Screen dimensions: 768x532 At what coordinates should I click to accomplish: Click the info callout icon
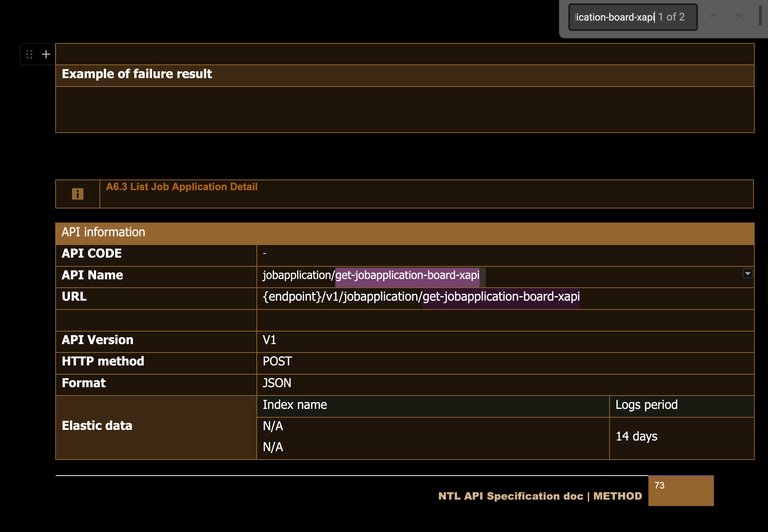78,194
